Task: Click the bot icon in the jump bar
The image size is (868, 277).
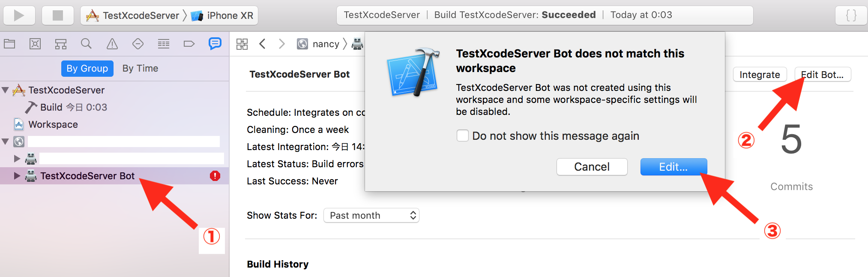Action: click(x=357, y=44)
